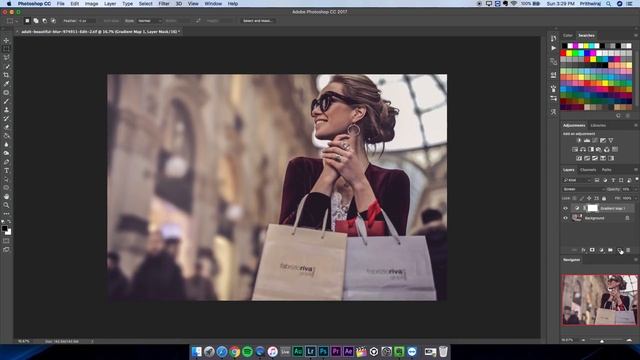Click the layer style fx icon
640x360 pixels.
click(x=583, y=250)
